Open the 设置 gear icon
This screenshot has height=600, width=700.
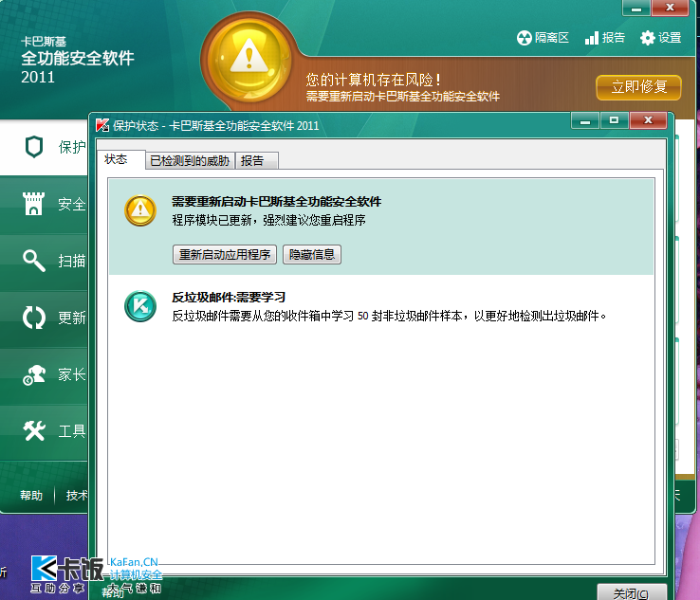pyautogui.click(x=647, y=38)
